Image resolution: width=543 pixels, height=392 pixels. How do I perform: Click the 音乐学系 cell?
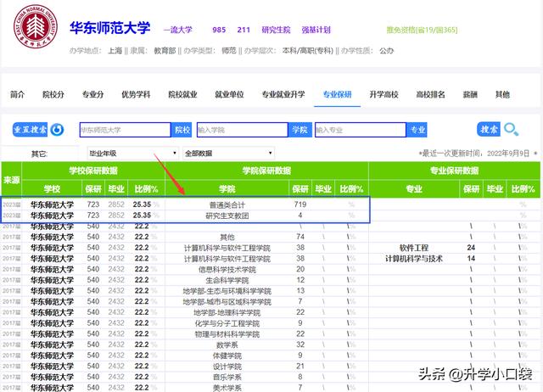tap(227, 377)
